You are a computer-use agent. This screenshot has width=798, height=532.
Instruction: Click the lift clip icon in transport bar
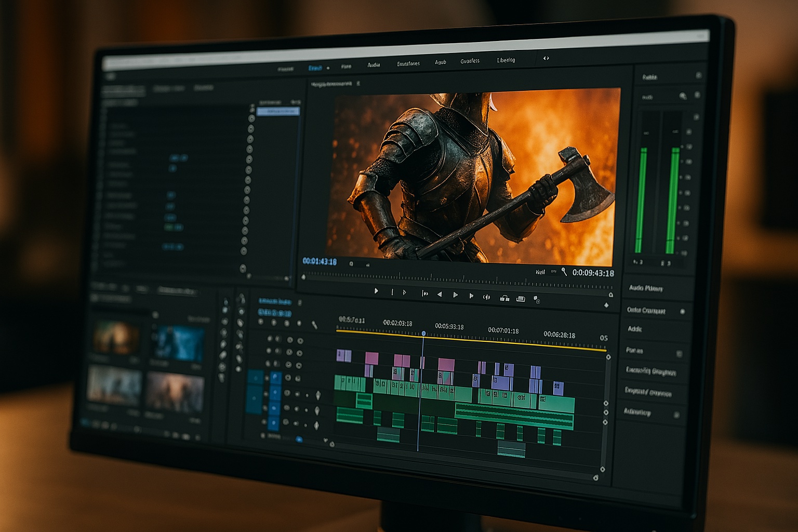(x=504, y=298)
